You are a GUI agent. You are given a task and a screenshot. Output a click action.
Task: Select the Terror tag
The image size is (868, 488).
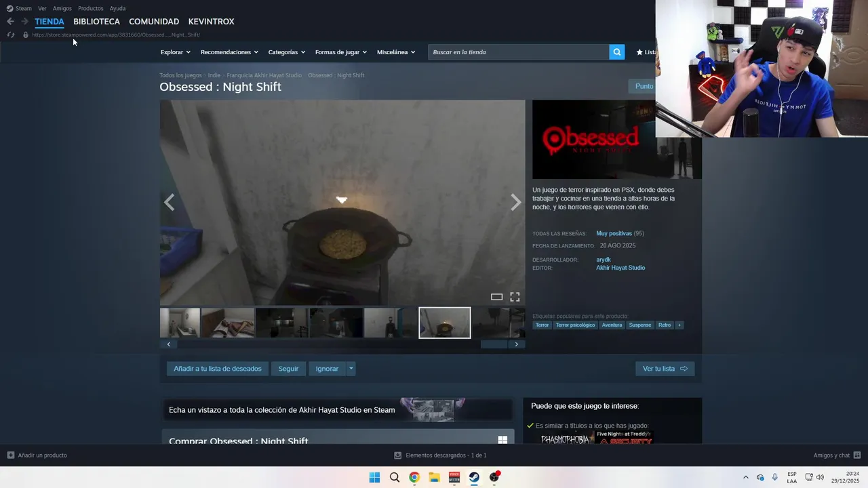pos(542,325)
